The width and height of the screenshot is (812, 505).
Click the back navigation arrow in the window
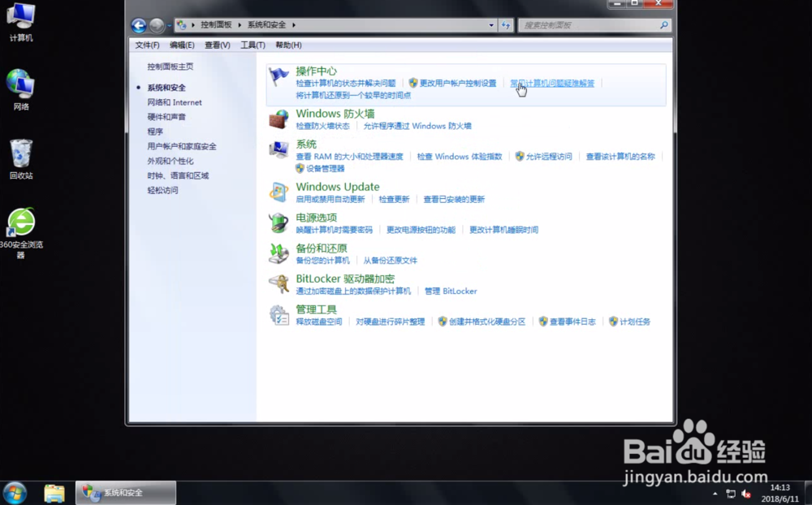(x=138, y=25)
